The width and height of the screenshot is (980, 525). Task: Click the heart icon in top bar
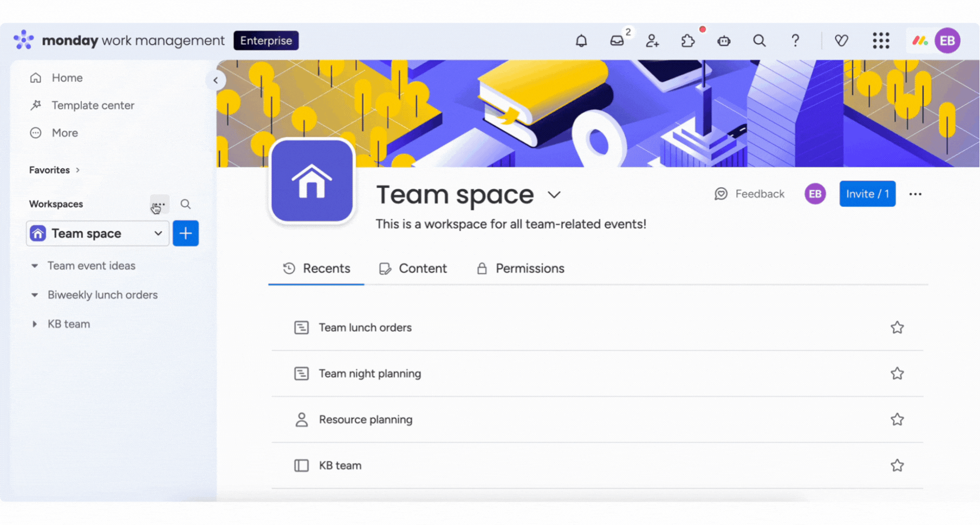(x=841, y=41)
